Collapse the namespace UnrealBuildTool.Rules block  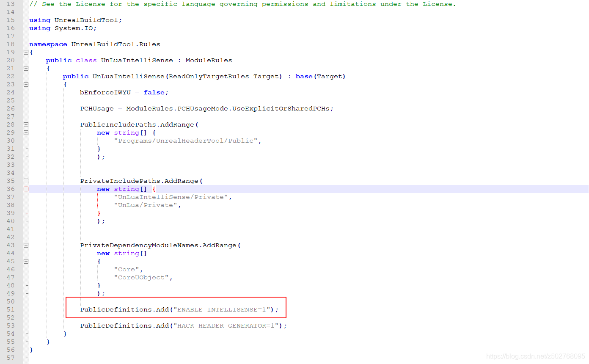[x=26, y=52]
